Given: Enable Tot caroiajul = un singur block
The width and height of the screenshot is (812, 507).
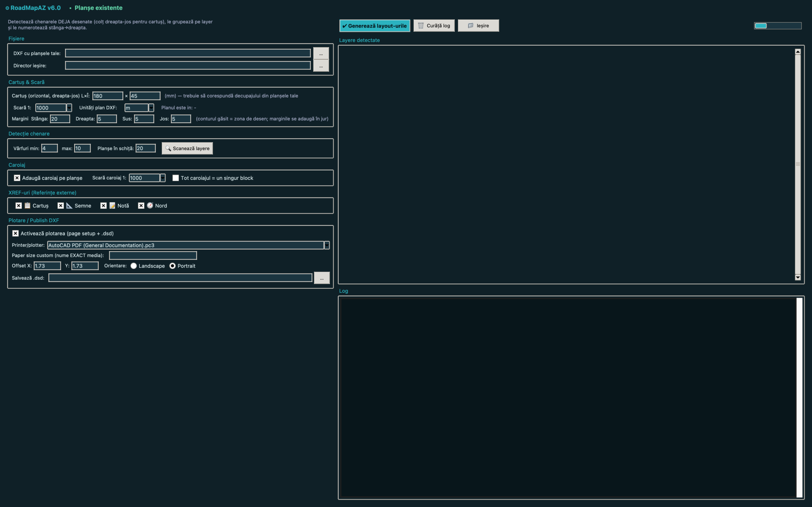Looking at the screenshot, I should click(175, 178).
